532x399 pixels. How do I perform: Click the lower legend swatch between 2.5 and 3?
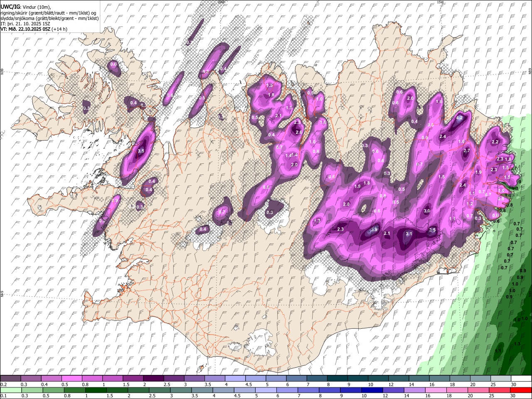click(160, 390)
